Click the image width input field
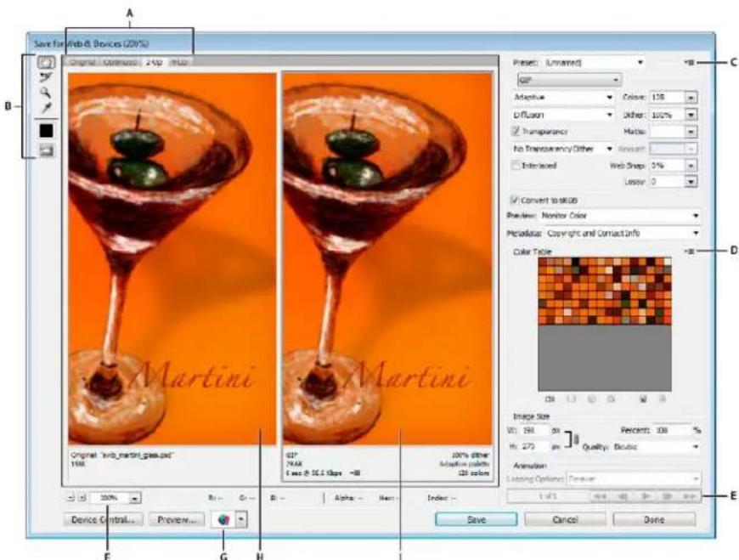Screen dimensions: 739x560 coord(534,430)
